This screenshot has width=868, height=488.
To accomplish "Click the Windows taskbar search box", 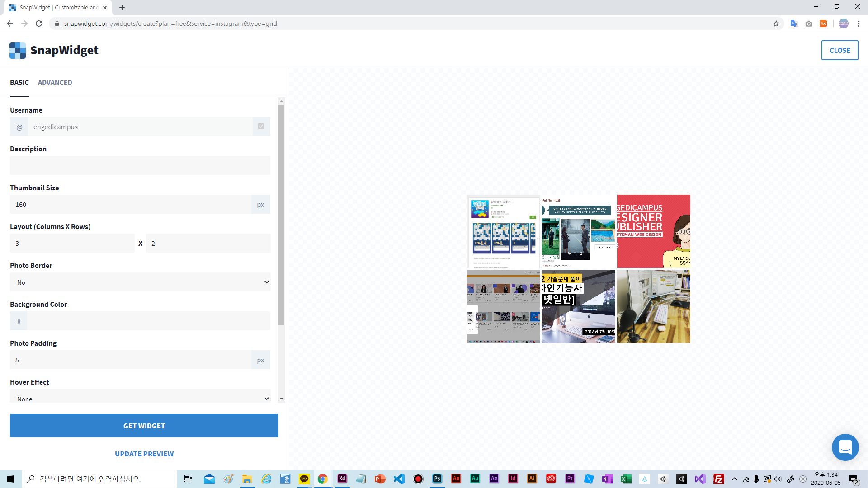I will pyautogui.click(x=99, y=479).
